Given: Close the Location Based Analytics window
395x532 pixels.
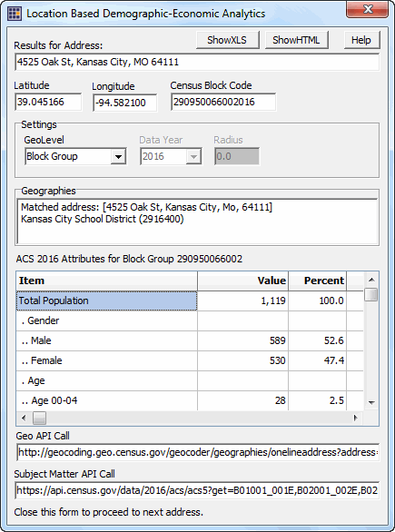Looking at the screenshot, I should click(x=368, y=9).
